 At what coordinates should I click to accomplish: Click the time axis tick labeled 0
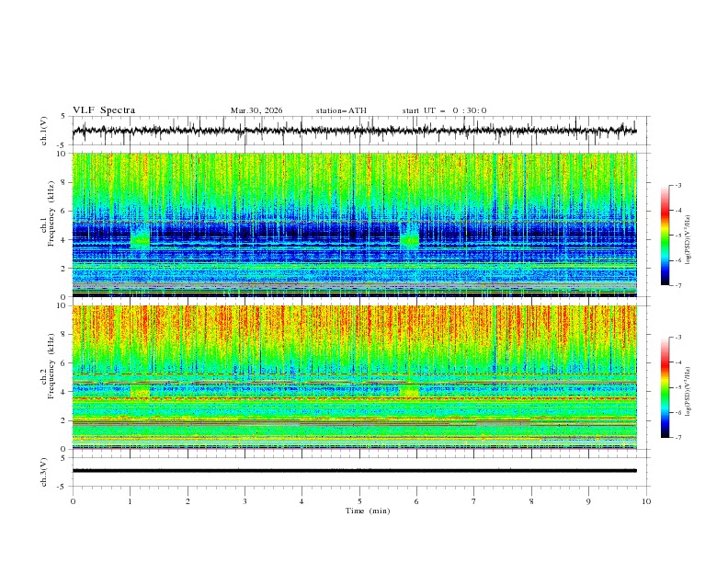pyautogui.click(x=73, y=501)
